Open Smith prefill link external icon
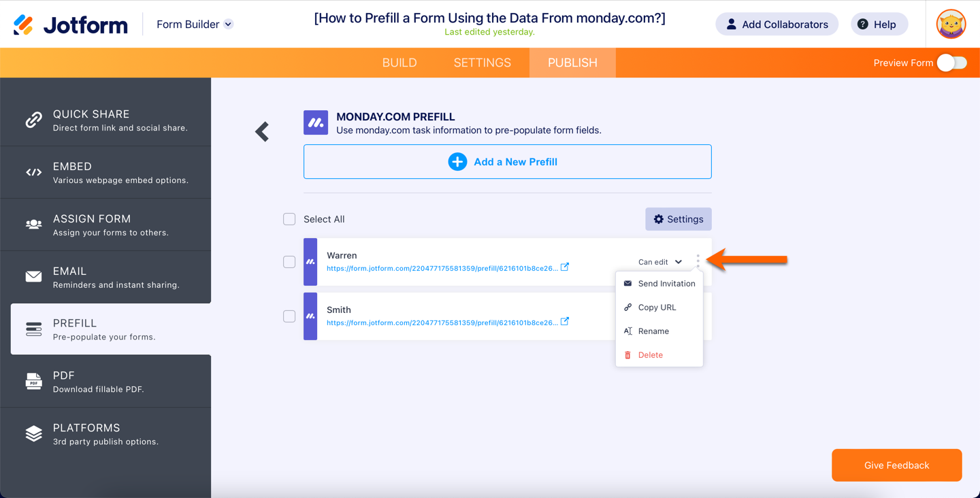Image resolution: width=980 pixels, height=498 pixels. click(x=565, y=322)
